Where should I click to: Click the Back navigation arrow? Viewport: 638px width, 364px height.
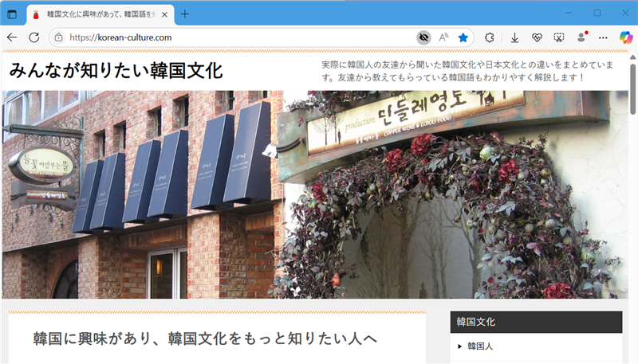coord(12,37)
